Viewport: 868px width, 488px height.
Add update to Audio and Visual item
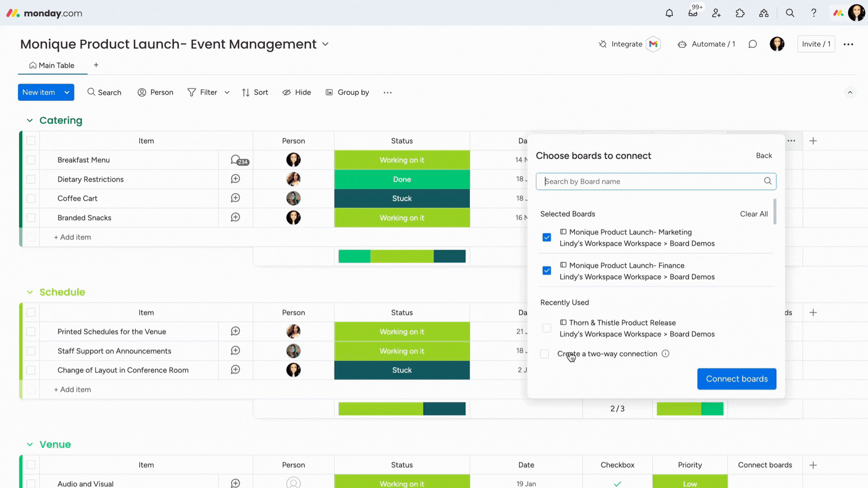point(236,483)
